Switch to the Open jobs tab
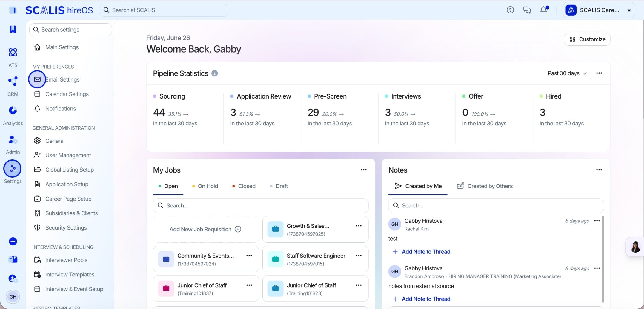 pyautogui.click(x=168, y=186)
